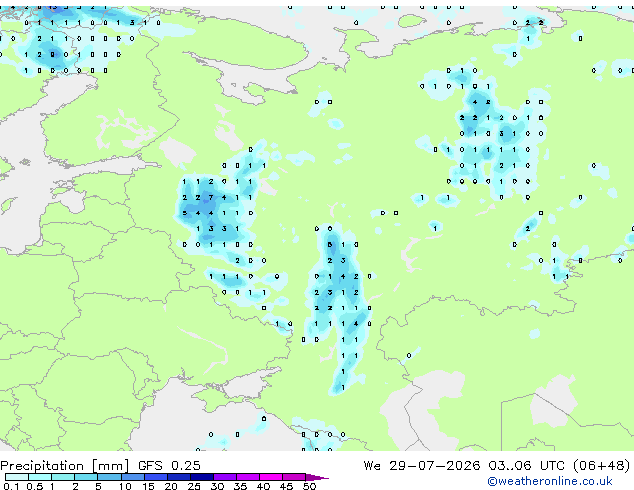The height and width of the screenshot is (490, 634).
Task: Choose the 20–25 mm legend color swatch
Action: coord(178,477)
